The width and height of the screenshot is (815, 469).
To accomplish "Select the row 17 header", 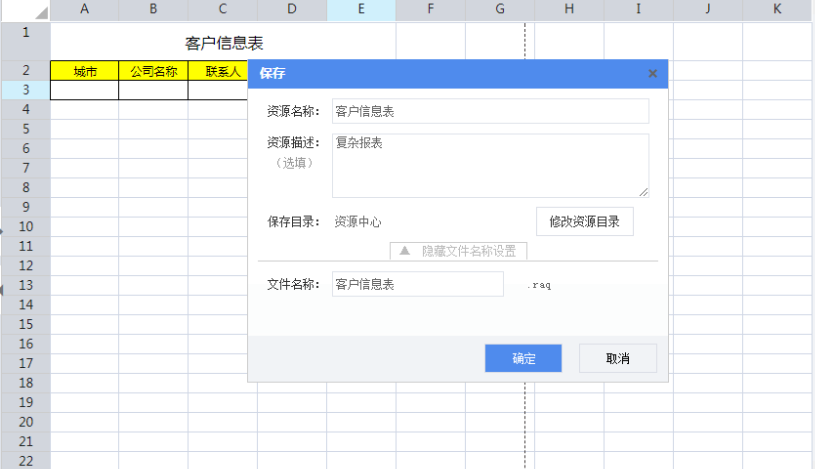I will tap(25, 363).
